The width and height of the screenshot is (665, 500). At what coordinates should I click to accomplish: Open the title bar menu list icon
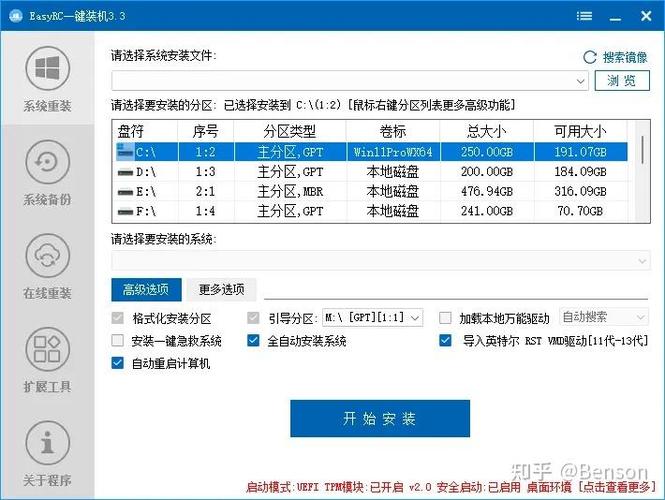[x=584, y=16]
